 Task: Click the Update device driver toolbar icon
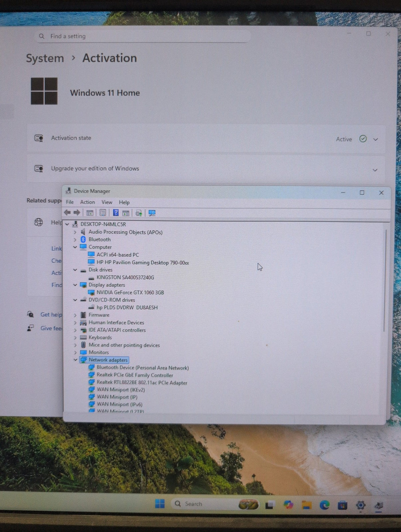point(139,213)
